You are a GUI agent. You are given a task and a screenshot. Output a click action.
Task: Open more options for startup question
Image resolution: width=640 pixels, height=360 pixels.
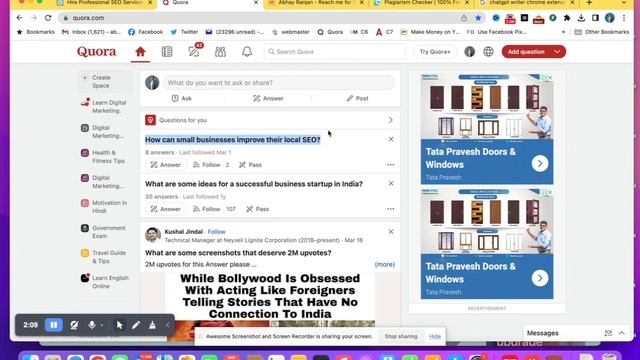pos(391,209)
